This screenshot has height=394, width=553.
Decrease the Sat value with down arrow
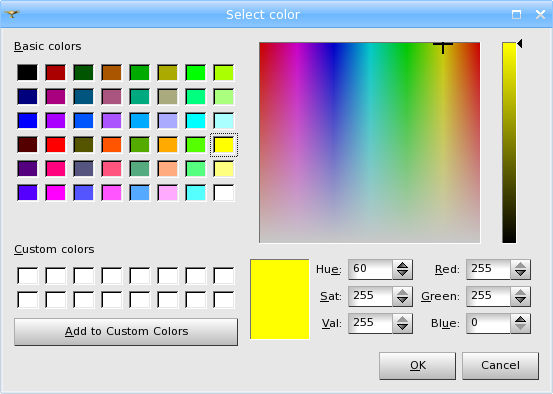coord(402,301)
